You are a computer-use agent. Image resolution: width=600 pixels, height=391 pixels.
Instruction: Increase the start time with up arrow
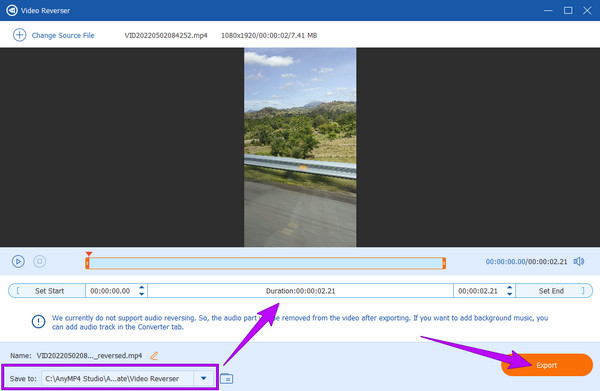pos(142,287)
